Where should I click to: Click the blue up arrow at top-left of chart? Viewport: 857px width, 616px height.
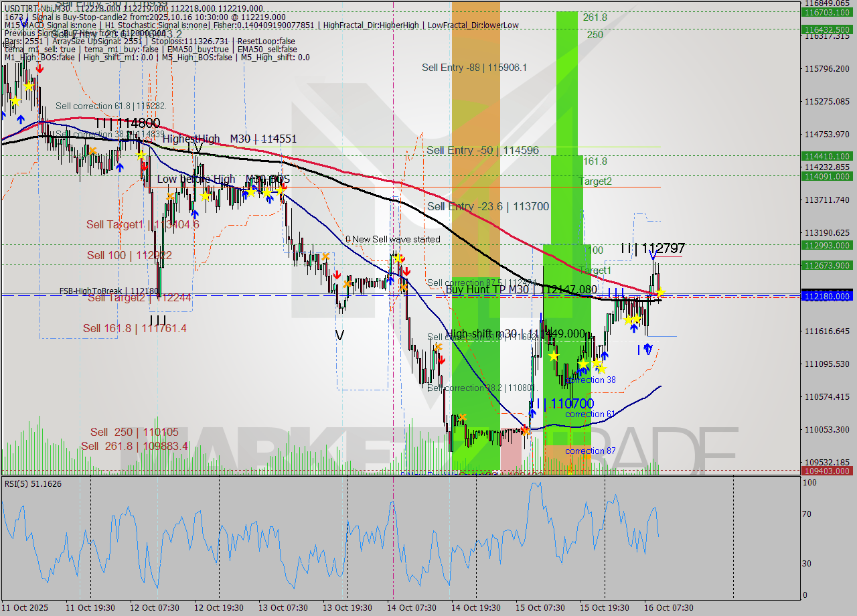click(x=20, y=118)
